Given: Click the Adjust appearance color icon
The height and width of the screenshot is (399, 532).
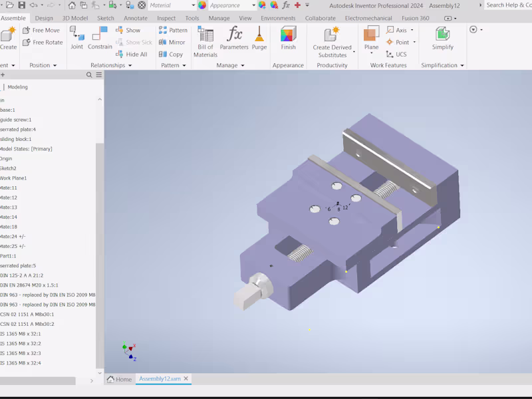Looking at the screenshot, I should [262, 5].
